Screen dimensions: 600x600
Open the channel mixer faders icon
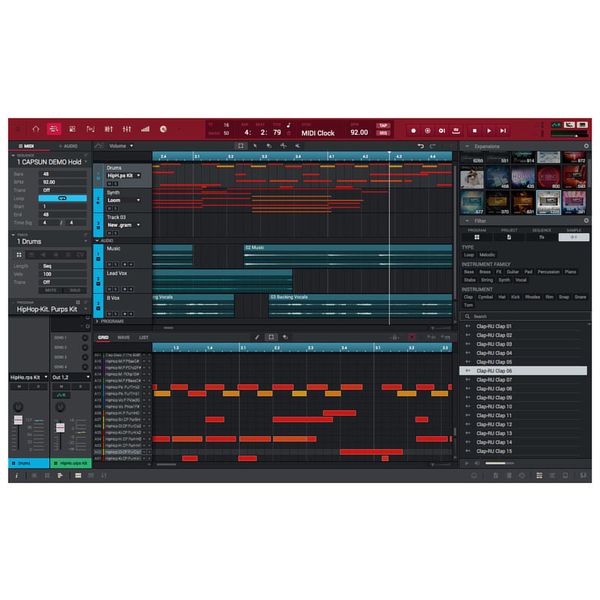(x=109, y=129)
